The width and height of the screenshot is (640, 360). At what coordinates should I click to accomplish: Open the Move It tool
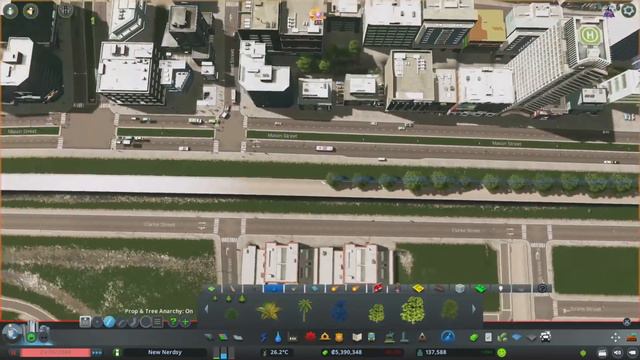point(616,337)
